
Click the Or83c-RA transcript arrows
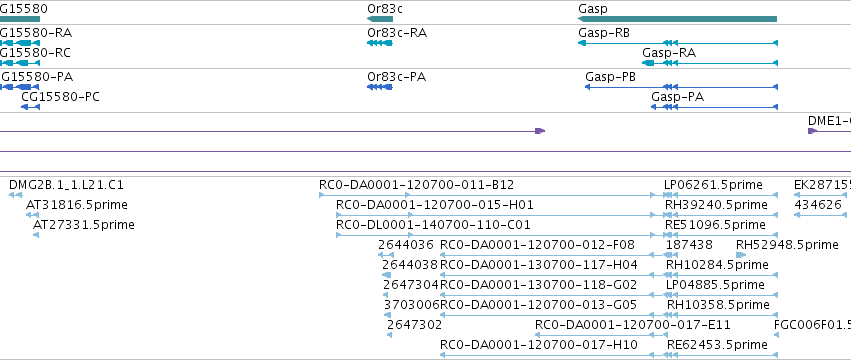click(x=380, y=43)
